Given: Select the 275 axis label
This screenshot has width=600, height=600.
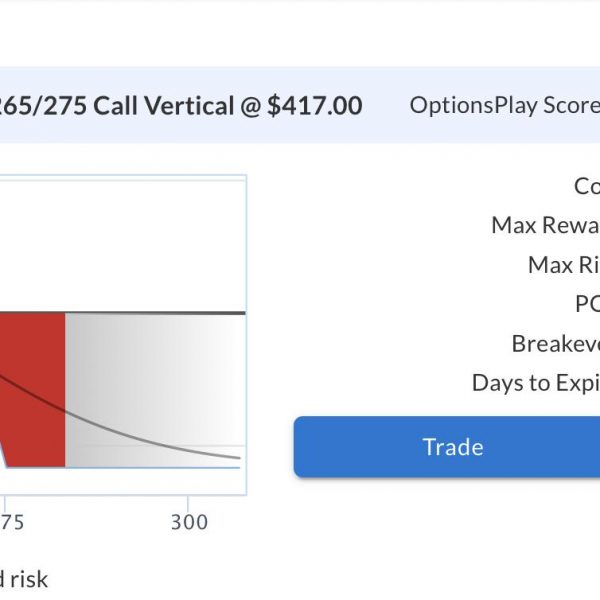Looking at the screenshot, I should 11,522.
